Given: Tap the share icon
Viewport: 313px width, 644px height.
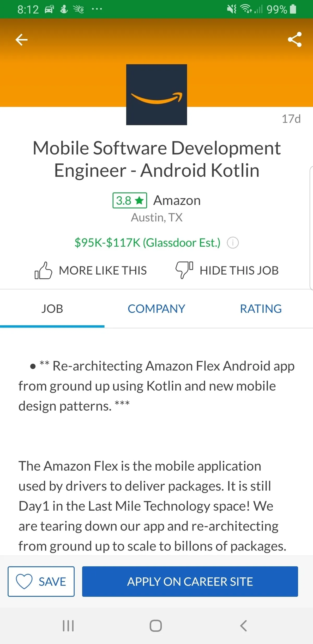Looking at the screenshot, I should click(294, 40).
